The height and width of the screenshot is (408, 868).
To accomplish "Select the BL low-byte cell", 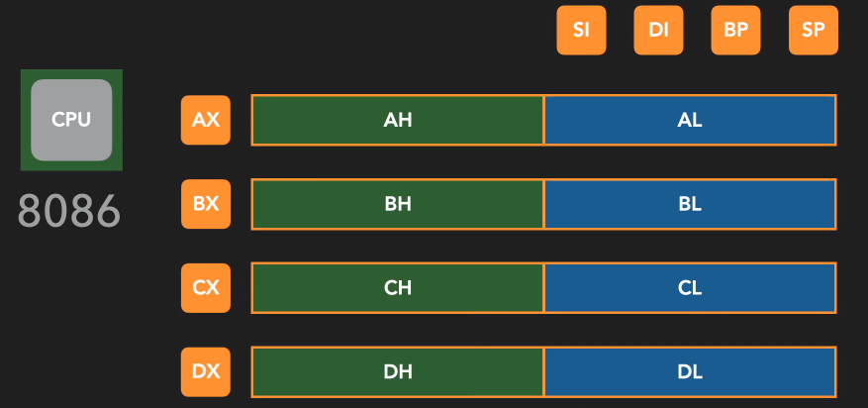I will [x=690, y=205].
